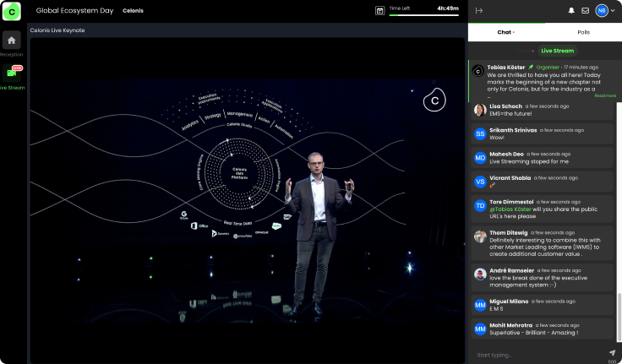
Task: Click the schedule calendar icon
Action: [379, 11]
